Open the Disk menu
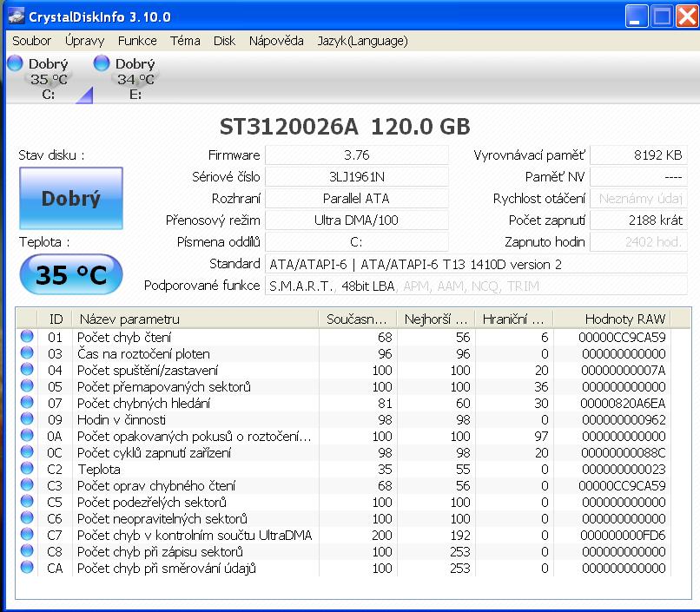This screenshot has height=612, width=700. (x=224, y=41)
